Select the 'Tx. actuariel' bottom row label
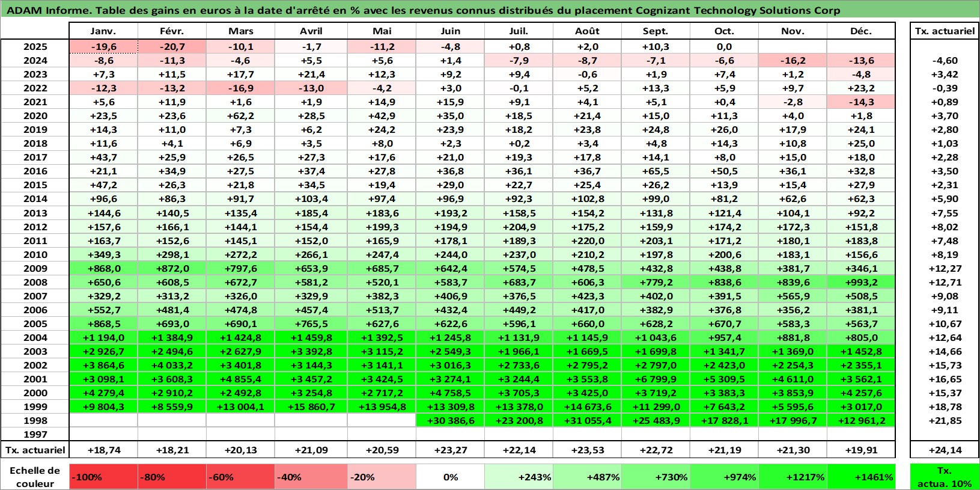Screen dimensions: 980x490 (x=35, y=450)
